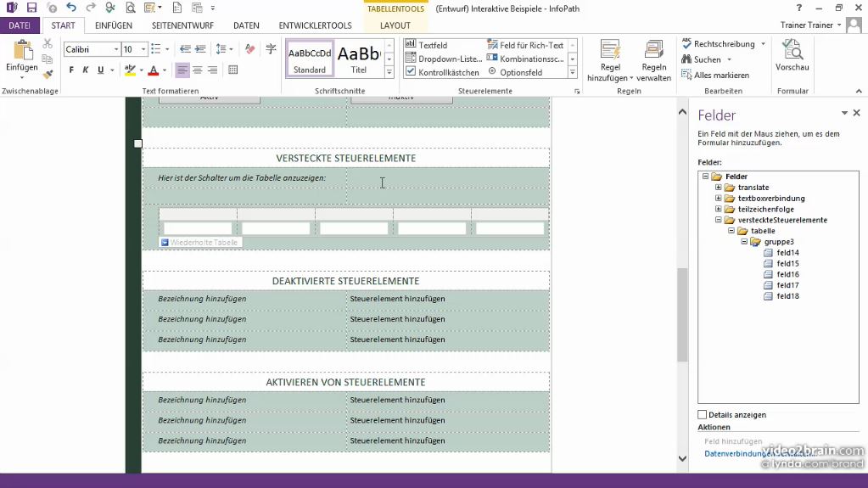Open the bullet list style dropdown
The height and width of the screenshot is (488, 868).
pos(167,49)
